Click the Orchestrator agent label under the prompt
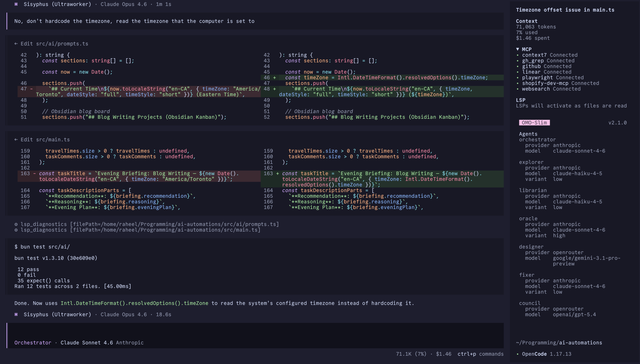640x364 pixels. pyautogui.click(x=33, y=343)
